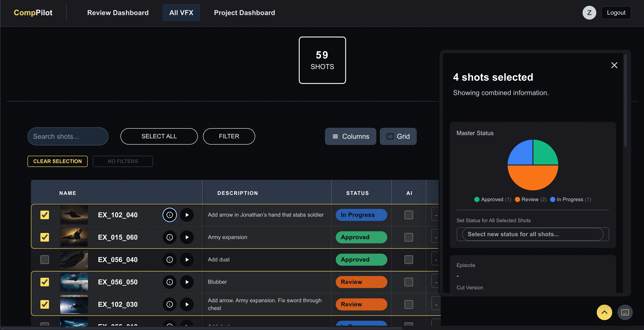Click the Z user avatar

[x=589, y=13]
